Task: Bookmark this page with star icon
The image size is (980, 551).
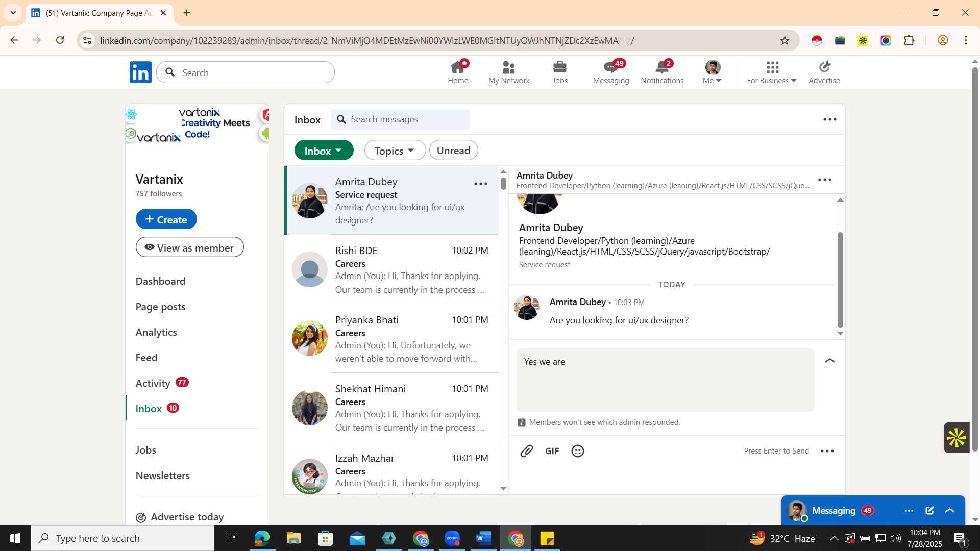Action: click(x=785, y=40)
